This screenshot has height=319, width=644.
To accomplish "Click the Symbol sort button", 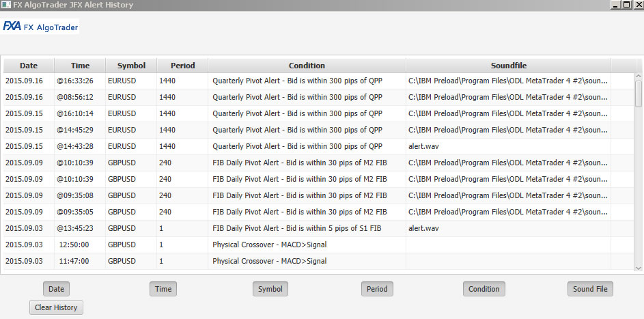I will [270, 289].
